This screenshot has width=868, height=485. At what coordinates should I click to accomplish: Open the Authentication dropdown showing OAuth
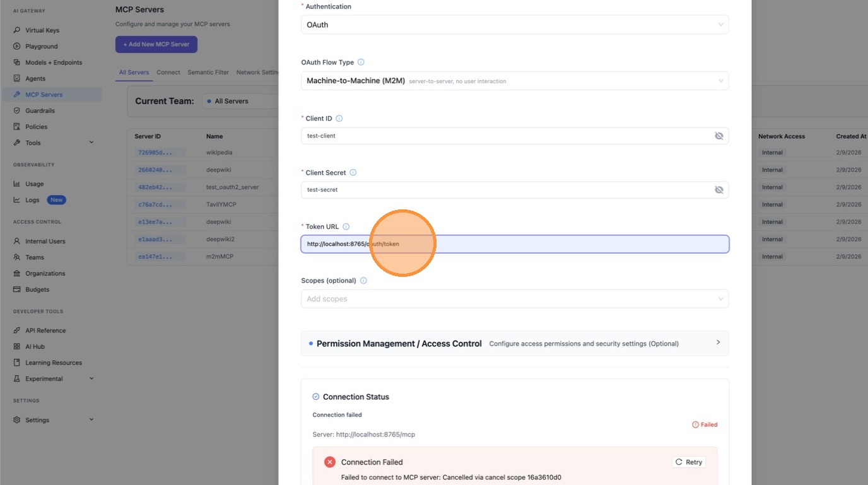[x=515, y=25]
